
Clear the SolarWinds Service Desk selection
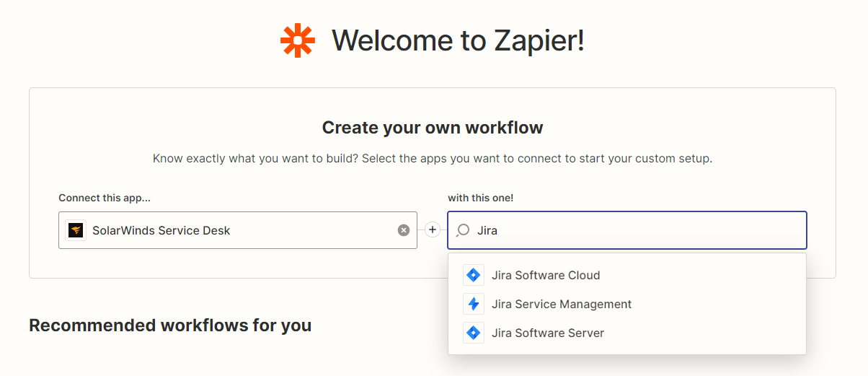[x=404, y=230]
